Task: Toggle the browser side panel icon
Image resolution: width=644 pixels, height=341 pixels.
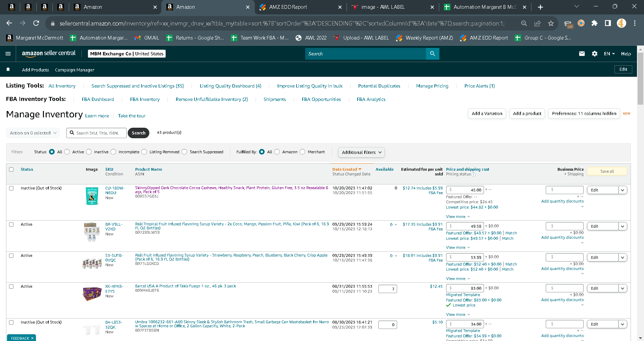Action: tap(608, 23)
